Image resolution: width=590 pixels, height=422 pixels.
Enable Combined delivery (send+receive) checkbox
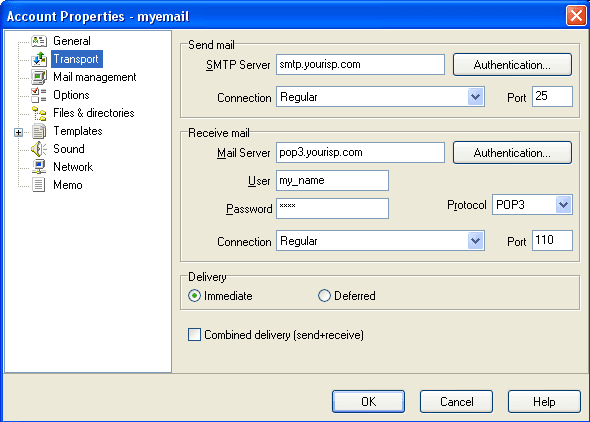click(x=194, y=334)
